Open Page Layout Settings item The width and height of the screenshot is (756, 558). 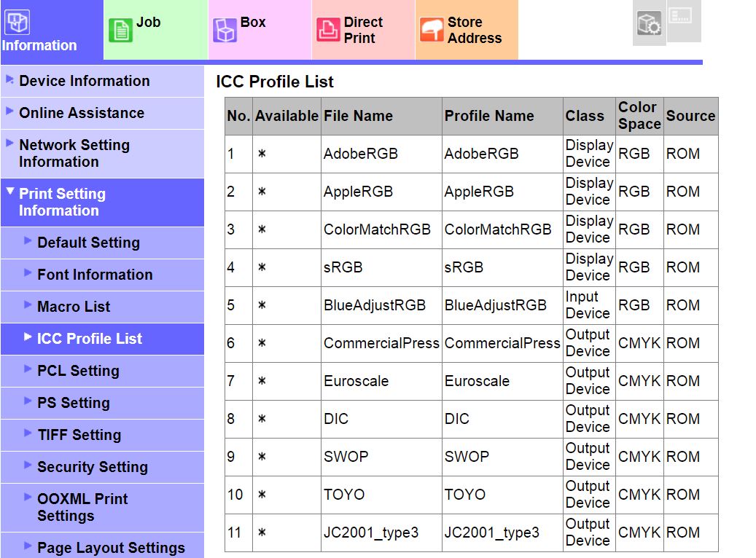click(102, 546)
